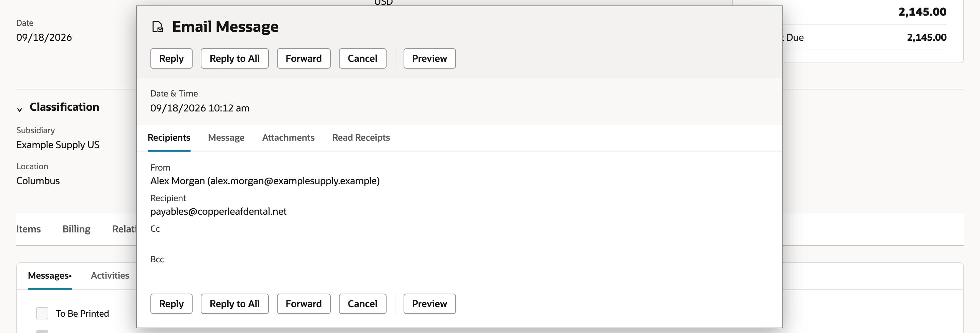
Task: Click the top Reply to All button
Action: [x=234, y=58]
